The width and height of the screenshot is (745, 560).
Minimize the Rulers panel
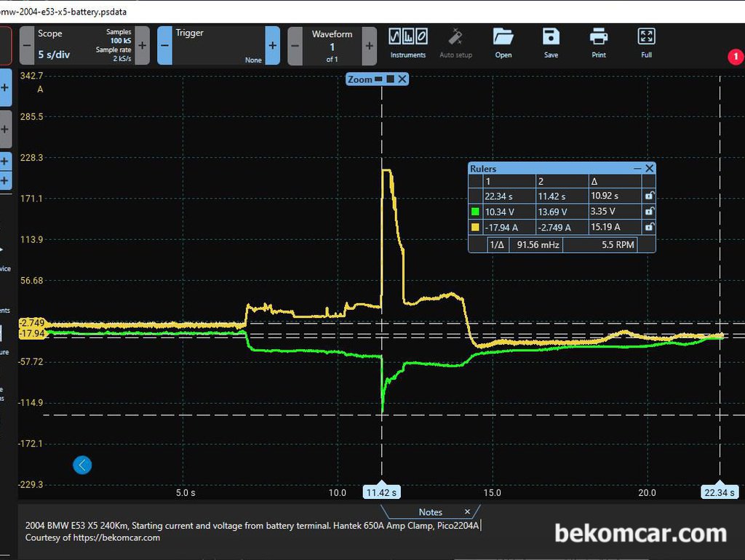tap(637, 169)
